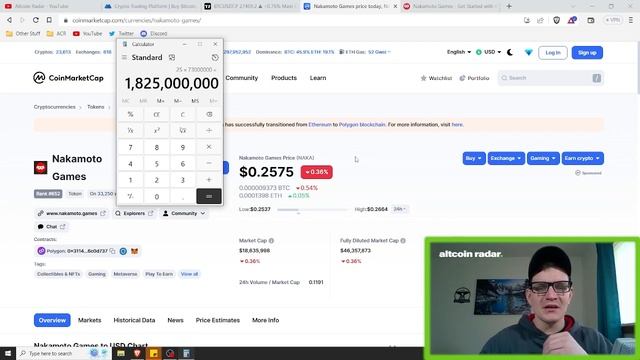Copy the Polygon contract address
Image resolution: width=640 pixels, height=360 pixels.
[112, 251]
